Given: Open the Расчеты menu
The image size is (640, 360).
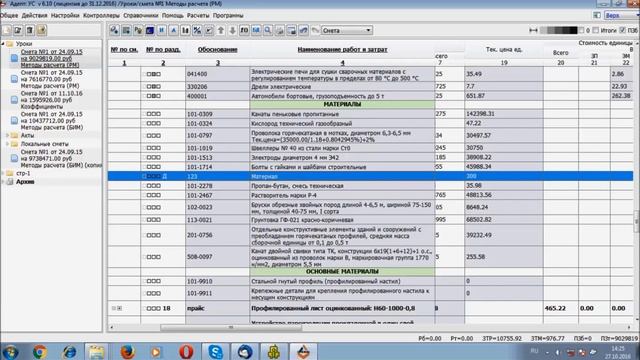Looking at the screenshot, I should (x=198, y=16).
